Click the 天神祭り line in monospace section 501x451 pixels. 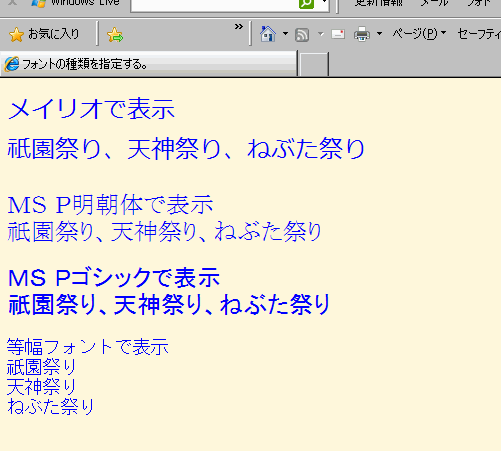click(x=42, y=387)
